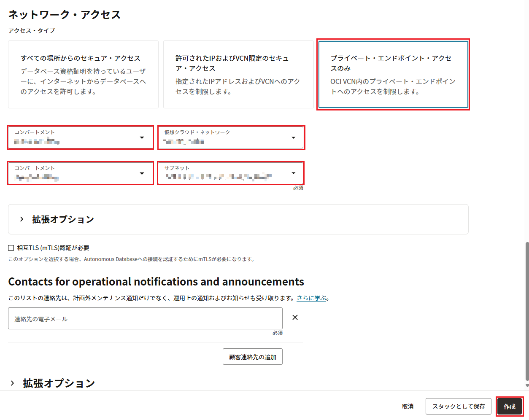The image size is (529, 420).
Task: Open the second コンパートメント dropdown
Action: 80,173
